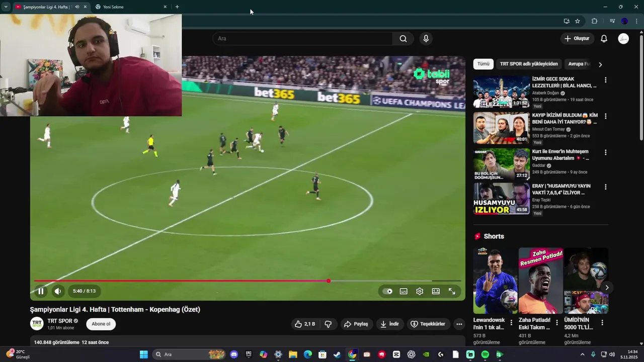644x362 pixels.
Task: Enter fullscreen mode for the video
Action: [x=452, y=291]
